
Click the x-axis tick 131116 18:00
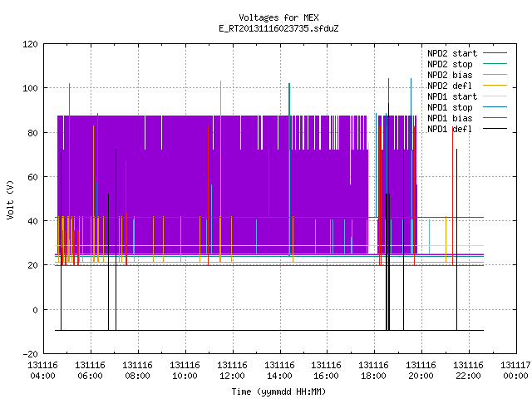pyautogui.click(x=374, y=371)
